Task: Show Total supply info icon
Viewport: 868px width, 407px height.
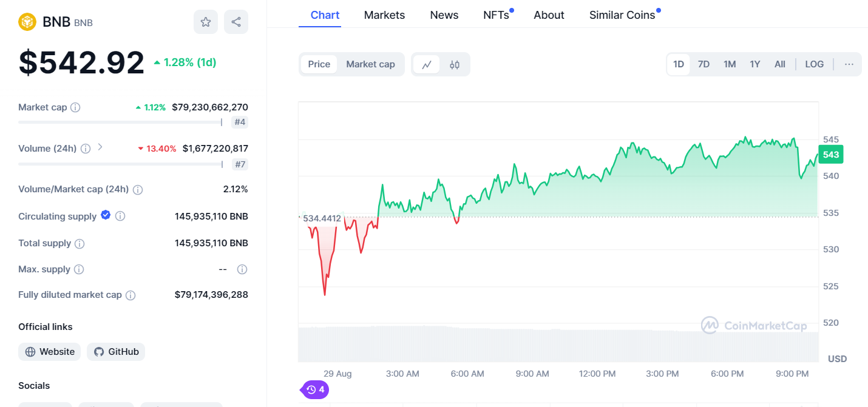Action: click(x=80, y=244)
